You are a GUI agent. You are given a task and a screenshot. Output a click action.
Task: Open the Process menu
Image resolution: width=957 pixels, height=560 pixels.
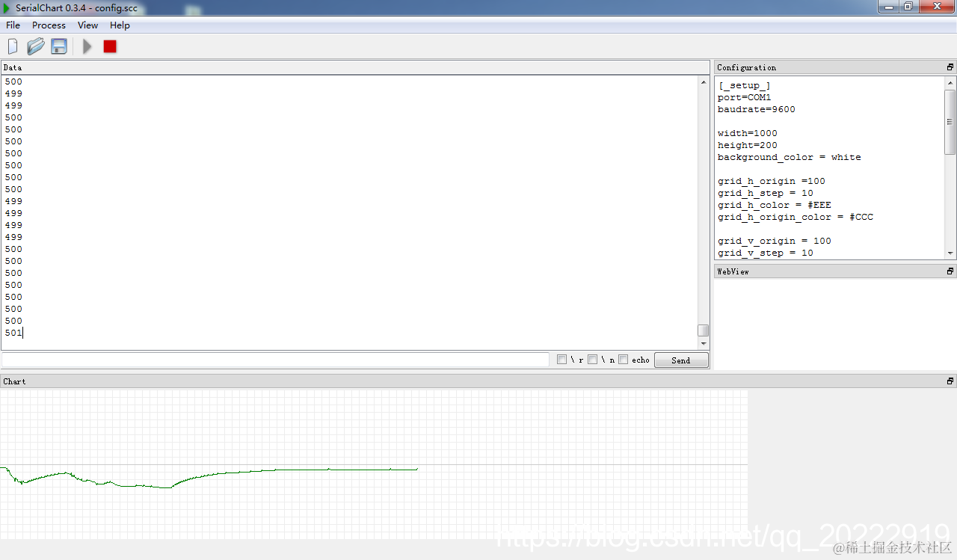(x=49, y=25)
